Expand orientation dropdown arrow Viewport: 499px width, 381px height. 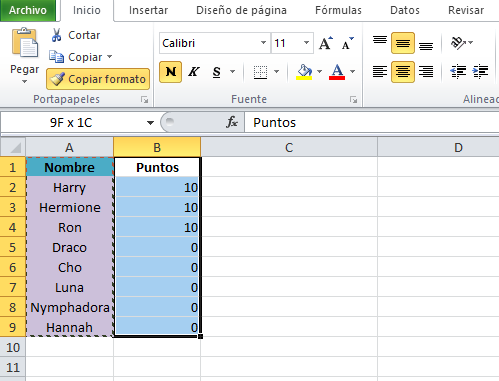(x=470, y=43)
